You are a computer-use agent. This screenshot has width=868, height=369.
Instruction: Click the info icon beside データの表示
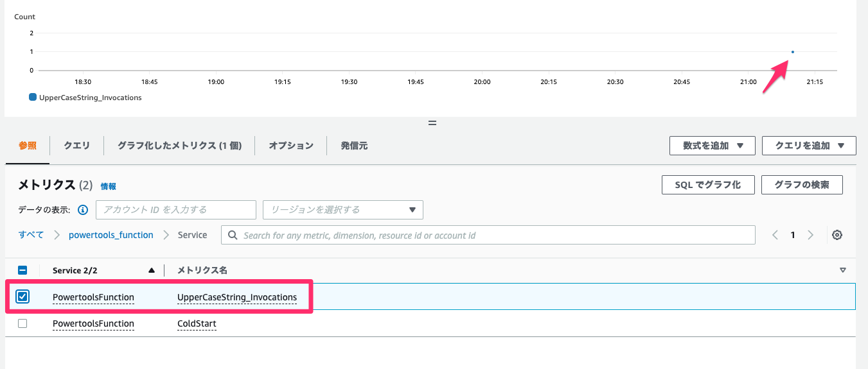[x=82, y=210]
